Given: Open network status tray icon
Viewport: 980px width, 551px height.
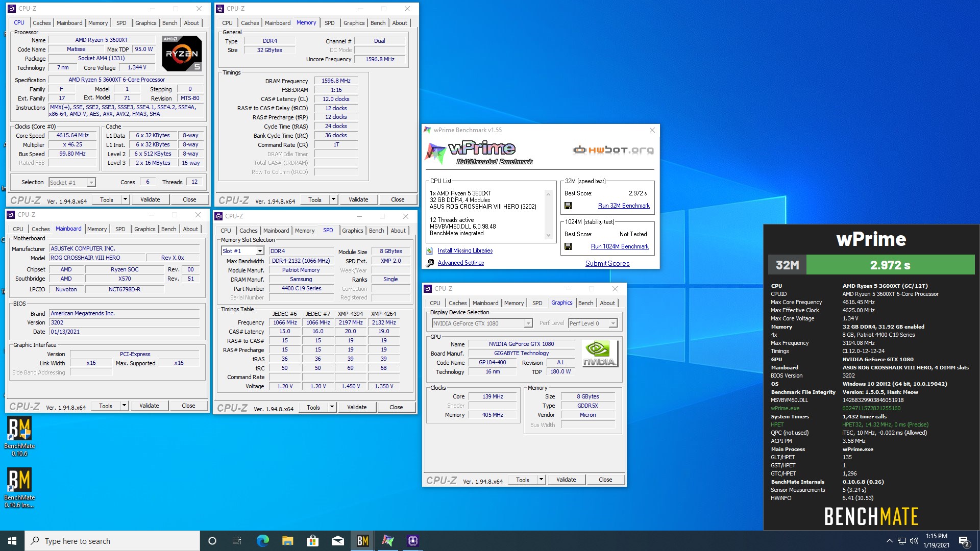Looking at the screenshot, I should click(x=902, y=541).
